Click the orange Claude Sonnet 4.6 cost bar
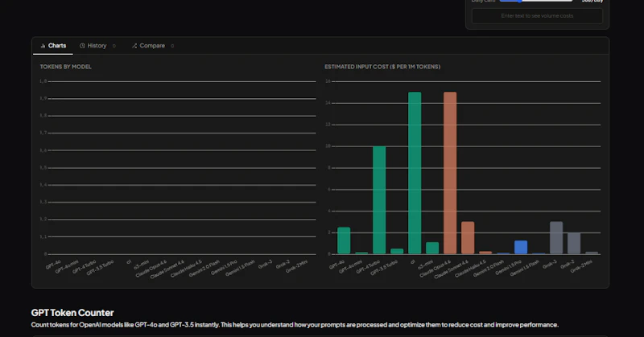Image resolution: width=644 pixels, height=337 pixels. 468,237
